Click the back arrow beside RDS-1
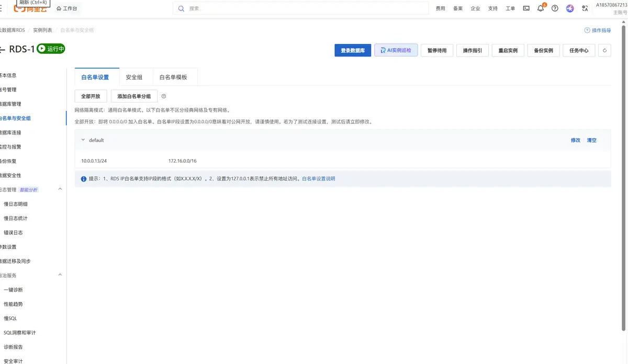The width and height of the screenshot is (628, 364). click(x=3, y=49)
